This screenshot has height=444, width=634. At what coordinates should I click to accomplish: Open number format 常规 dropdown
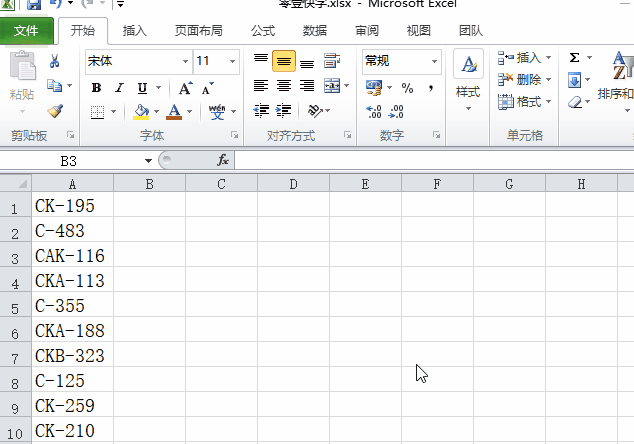pyautogui.click(x=434, y=61)
